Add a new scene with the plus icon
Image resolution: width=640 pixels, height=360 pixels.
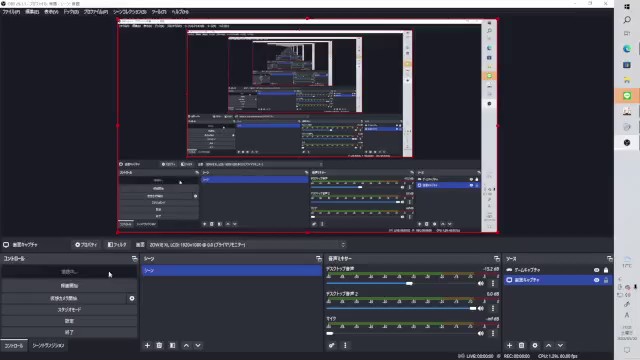click(147, 345)
